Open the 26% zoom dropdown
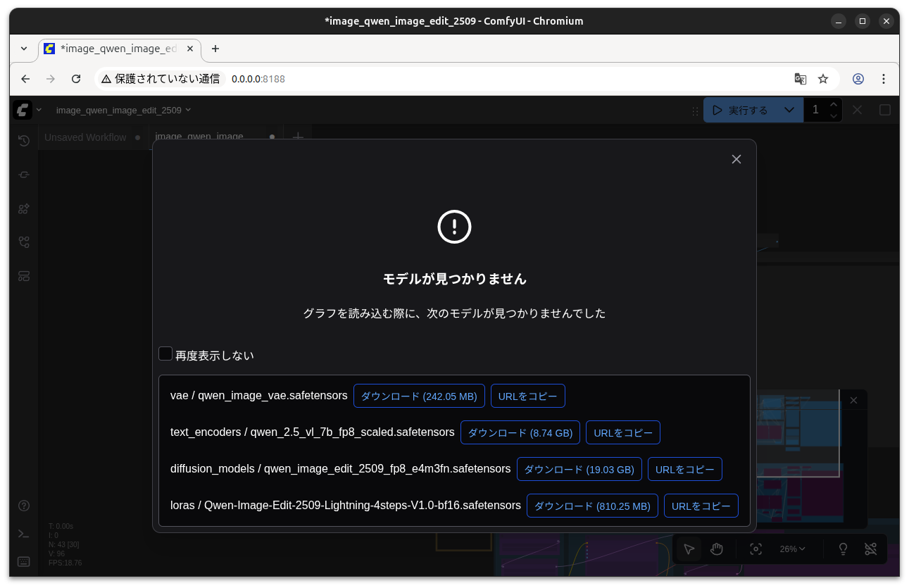This screenshot has height=588, width=909. [x=792, y=549]
